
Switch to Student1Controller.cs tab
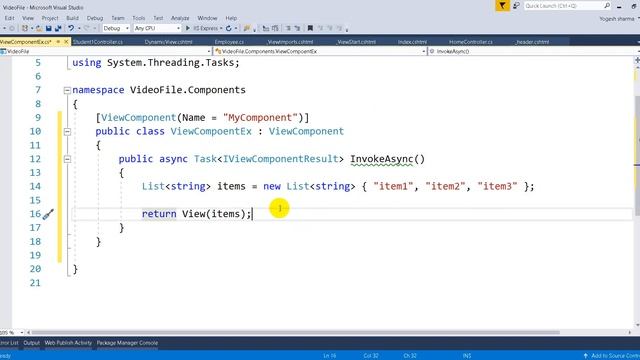(x=98, y=42)
